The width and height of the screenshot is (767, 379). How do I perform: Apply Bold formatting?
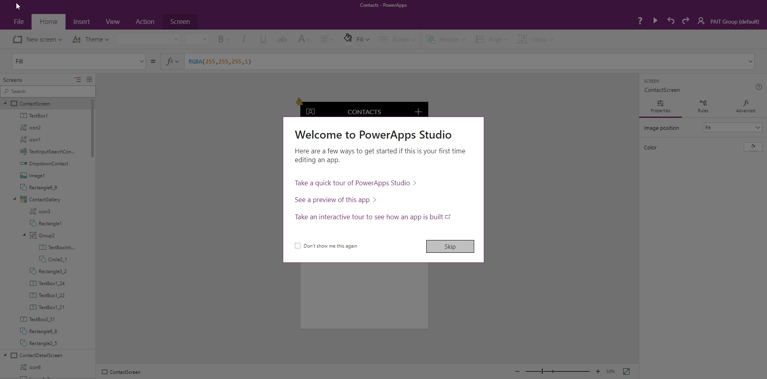(x=221, y=40)
